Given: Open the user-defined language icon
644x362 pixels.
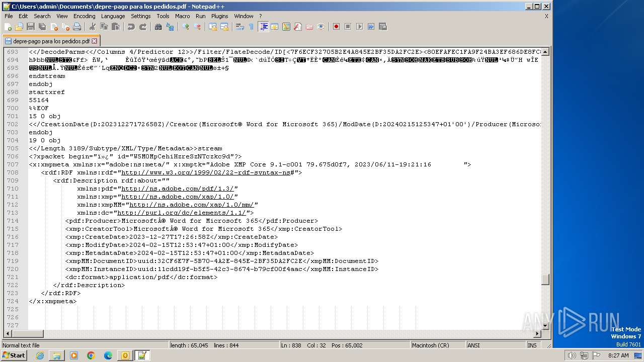Looking at the screenshot, I should (x=274, y=27).
